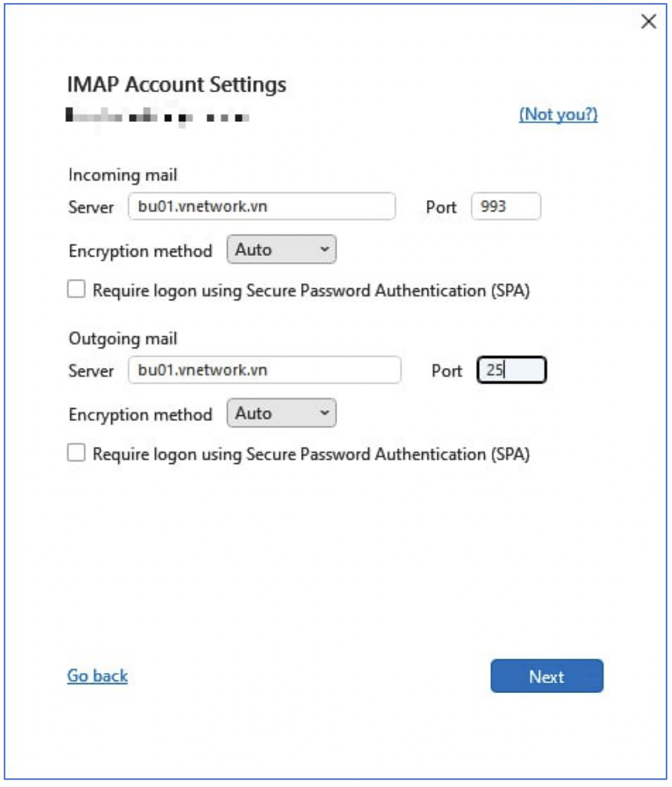Enable the Incoming mail SPA logon checkbox

[x=77, y=290]
